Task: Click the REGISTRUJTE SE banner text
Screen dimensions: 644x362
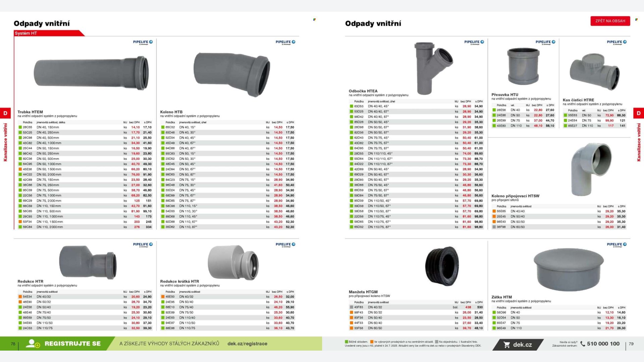Action: (x=72, y=344)
